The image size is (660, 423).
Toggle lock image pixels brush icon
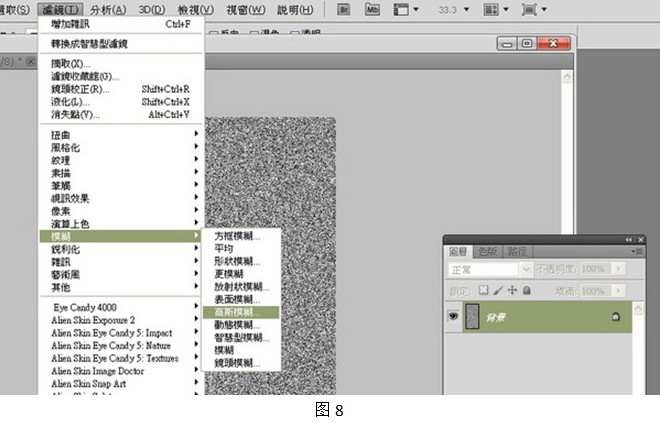click(498, 290)
